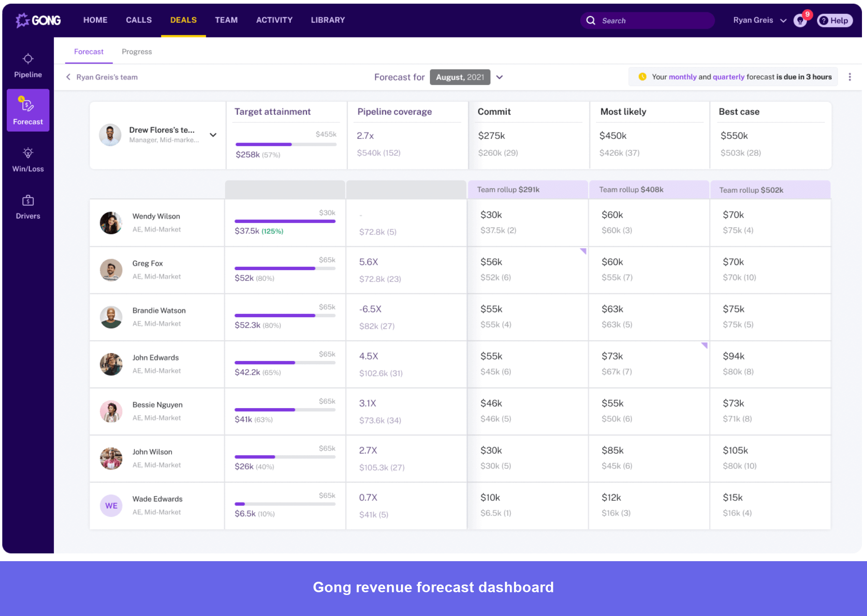Open the Help menu
Screen dimensions: 867x616
coord(835,21)
